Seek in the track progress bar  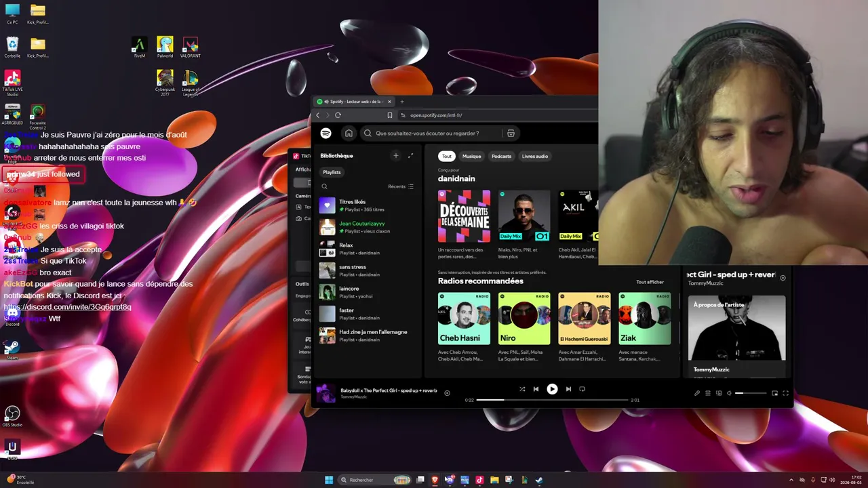pyautogui.click(x=552, y=400)
